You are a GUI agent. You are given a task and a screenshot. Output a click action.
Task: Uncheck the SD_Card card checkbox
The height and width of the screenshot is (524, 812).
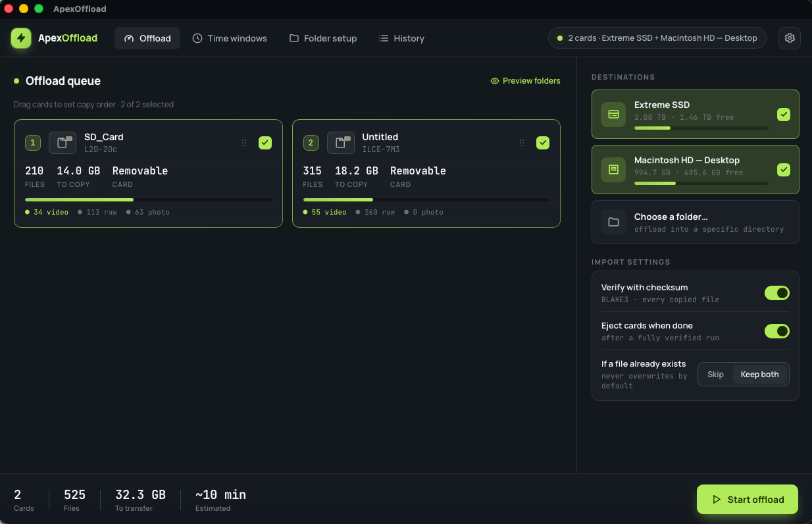(265, 143)
